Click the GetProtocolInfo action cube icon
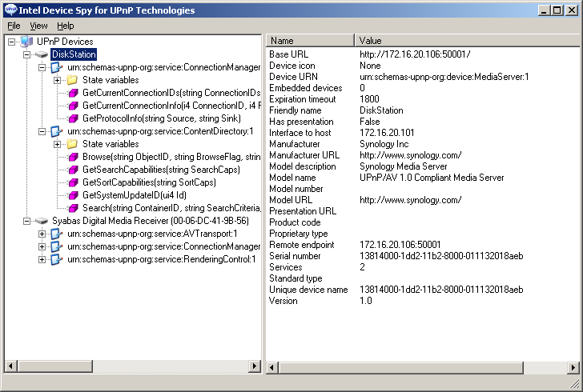Screen dimensions: 583x392 click(73, 118)
